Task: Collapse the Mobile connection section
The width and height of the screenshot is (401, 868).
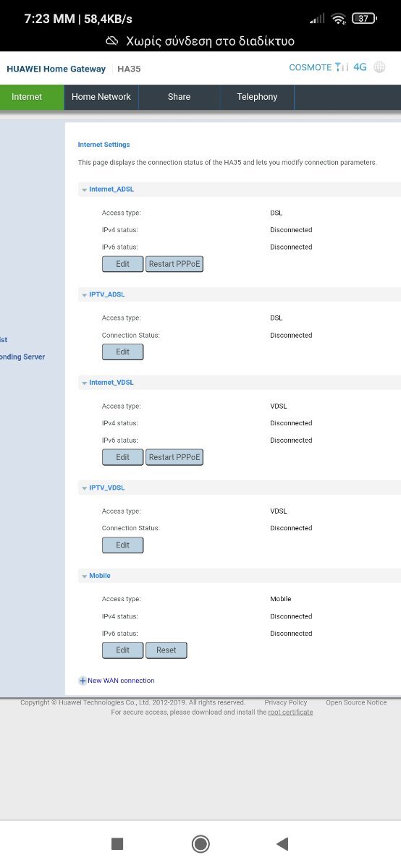Action: click(x=85, y=576)
